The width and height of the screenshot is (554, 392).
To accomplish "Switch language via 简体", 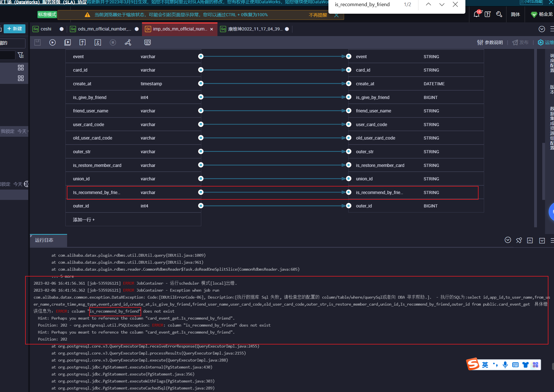I will tap(515, 14).
